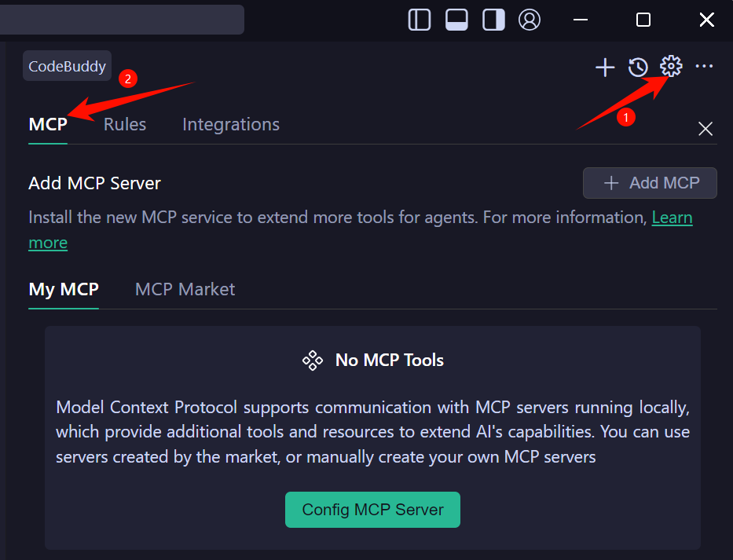Toggle the primary sidebar layout icon
This screenshot has width=733, height=560.
pyautogui.click(x=420, y=20)
